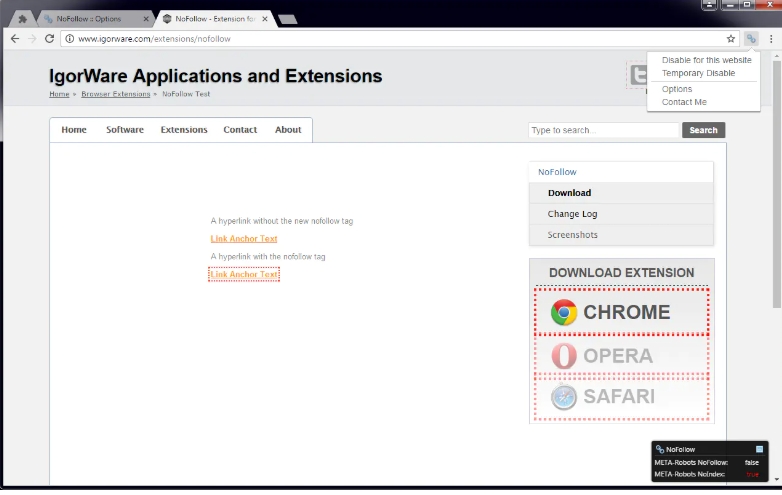Select Disable for this website
This screenshot has height=495, width=782.
[x=706, y=60]
